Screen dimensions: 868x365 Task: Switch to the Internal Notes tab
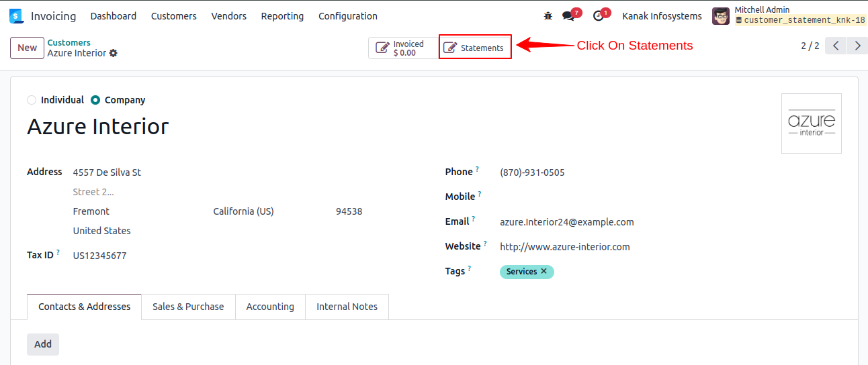[x=347, y=307]
